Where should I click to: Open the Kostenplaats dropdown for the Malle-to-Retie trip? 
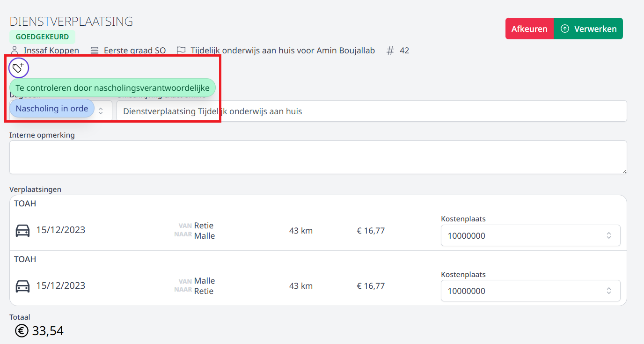[x=531, y=291]
